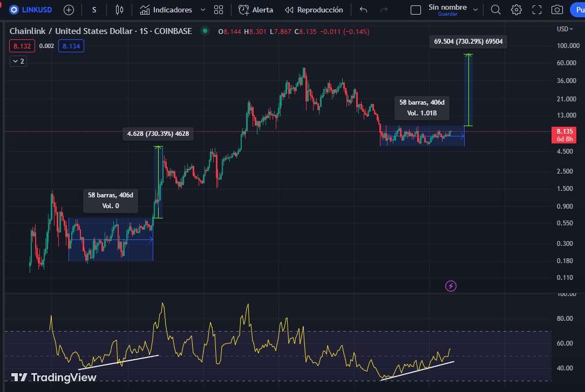Screen dimensions: 585x392
Task: Expand the layout management dropdown arrow
Action: tap(475, 10)
